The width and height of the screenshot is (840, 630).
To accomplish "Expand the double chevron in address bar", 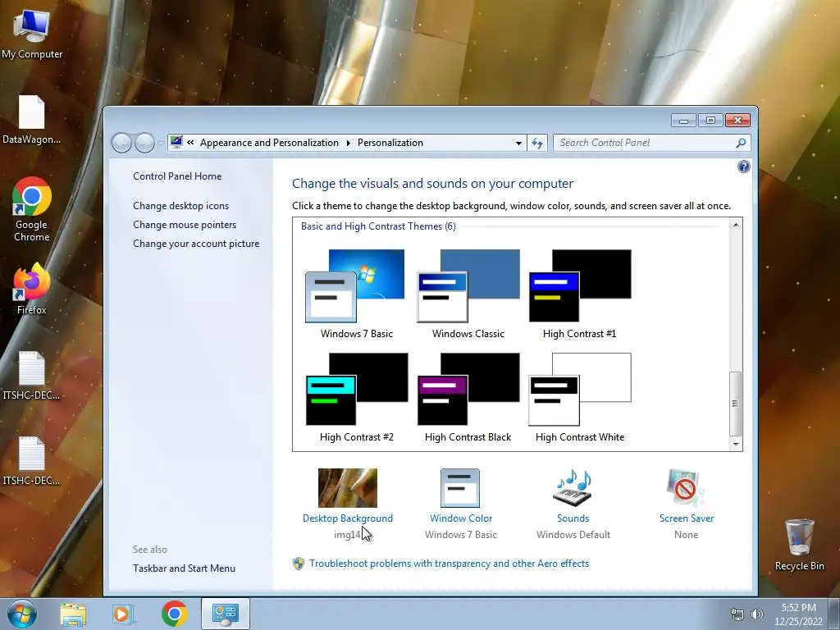I will pos(190,143).
